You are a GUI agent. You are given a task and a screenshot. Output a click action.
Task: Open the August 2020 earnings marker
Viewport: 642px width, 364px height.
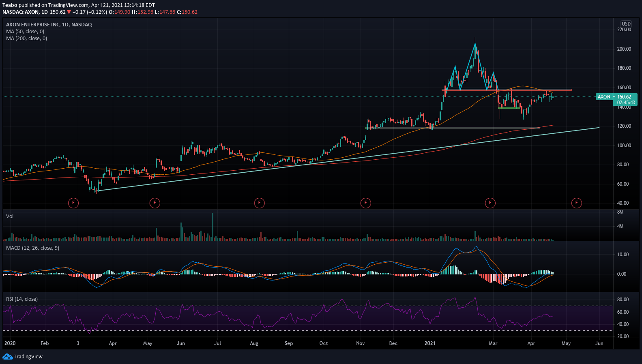[x=259, y=203]
